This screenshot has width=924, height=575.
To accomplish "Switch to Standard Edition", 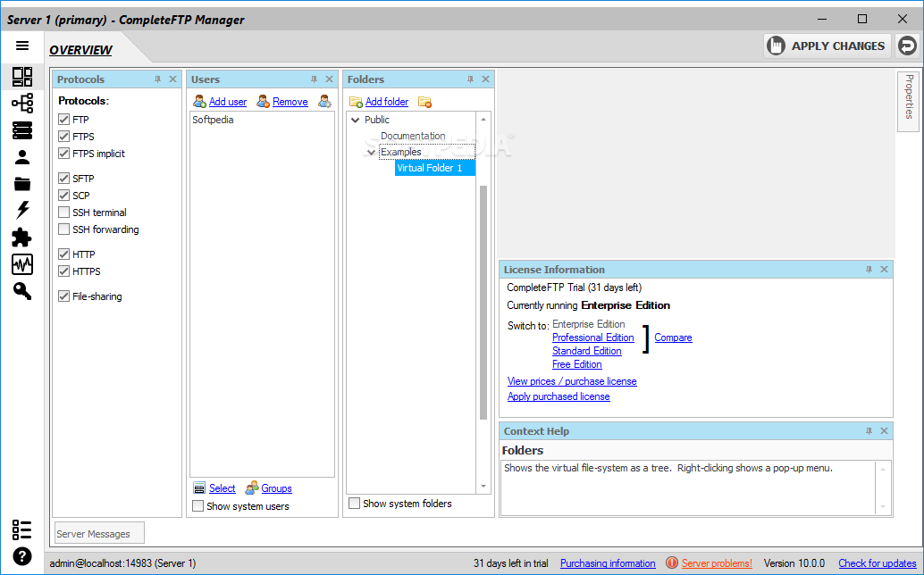I will point(586,352).
